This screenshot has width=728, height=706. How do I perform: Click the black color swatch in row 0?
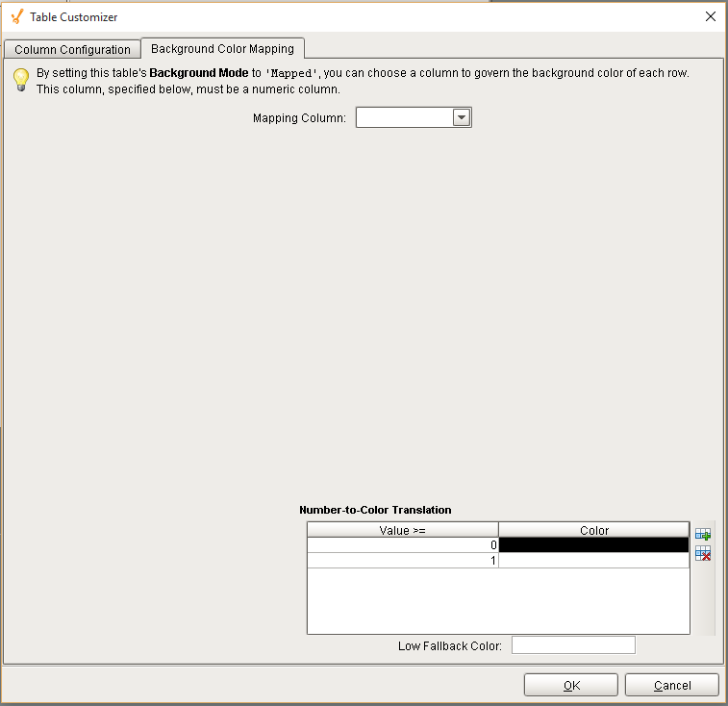(593, 545)
